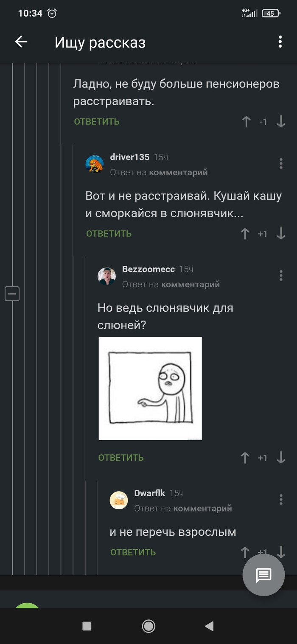Downvote the comment about пенсионеров
Viewport: 297px width, 644px height.
281,122
